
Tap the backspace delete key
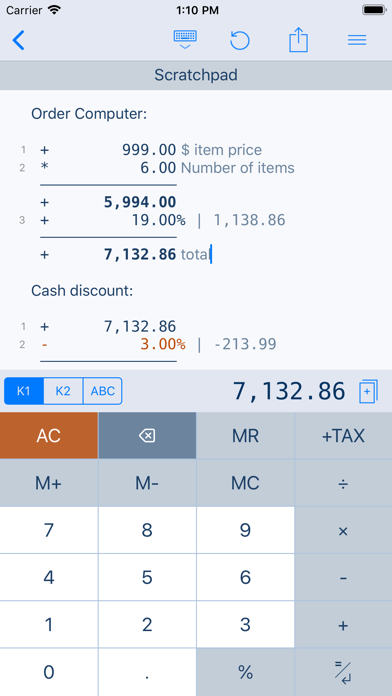[x=147, y=435]
